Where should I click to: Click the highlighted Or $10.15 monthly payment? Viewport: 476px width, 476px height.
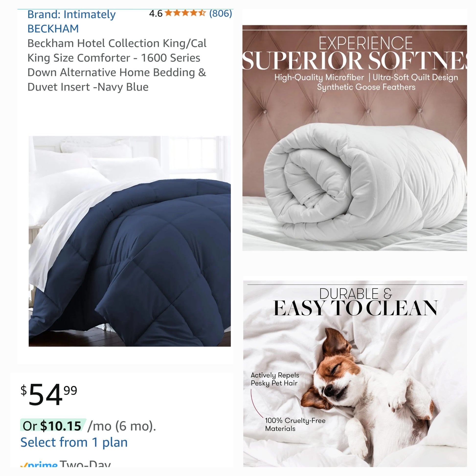(x=53, y=426)
